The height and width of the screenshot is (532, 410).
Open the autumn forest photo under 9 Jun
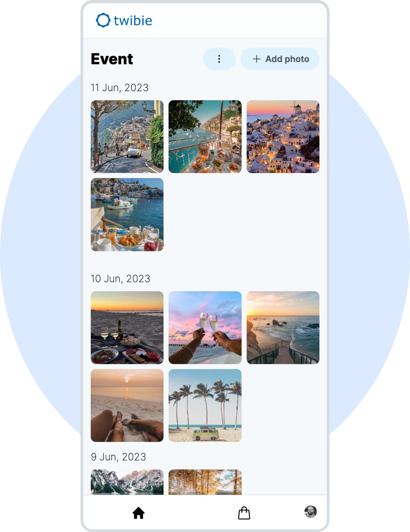(x=205, y=482)
